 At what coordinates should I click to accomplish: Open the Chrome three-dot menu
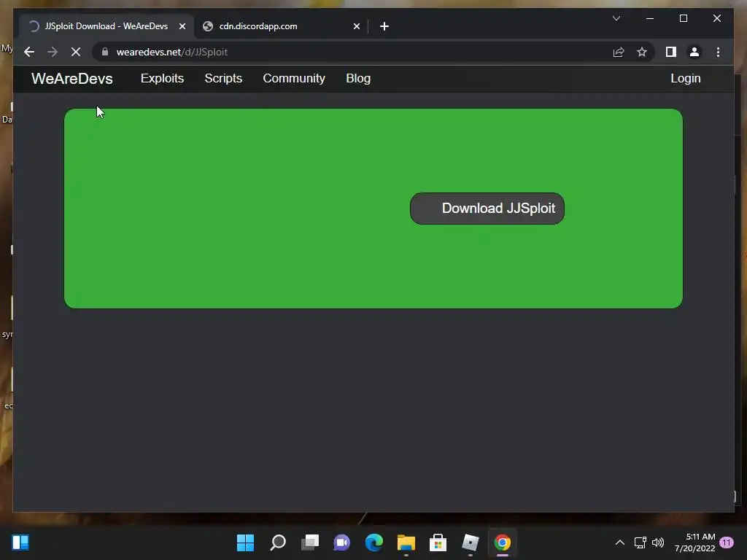718,52
